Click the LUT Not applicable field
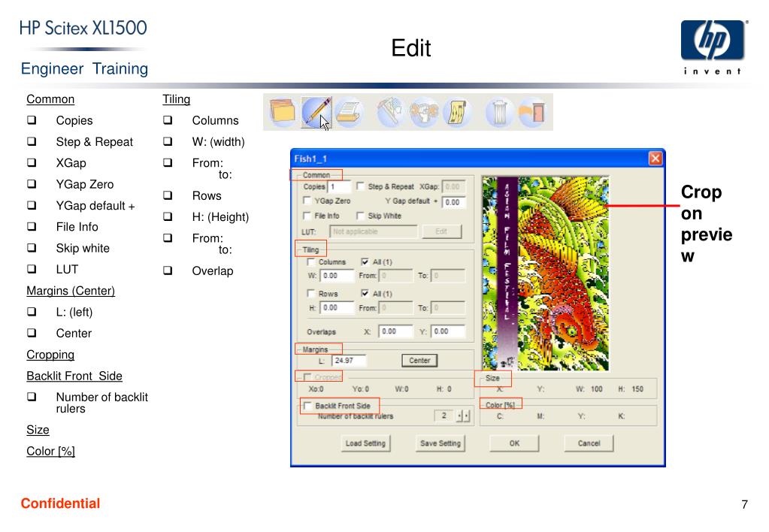 point(374,231)
